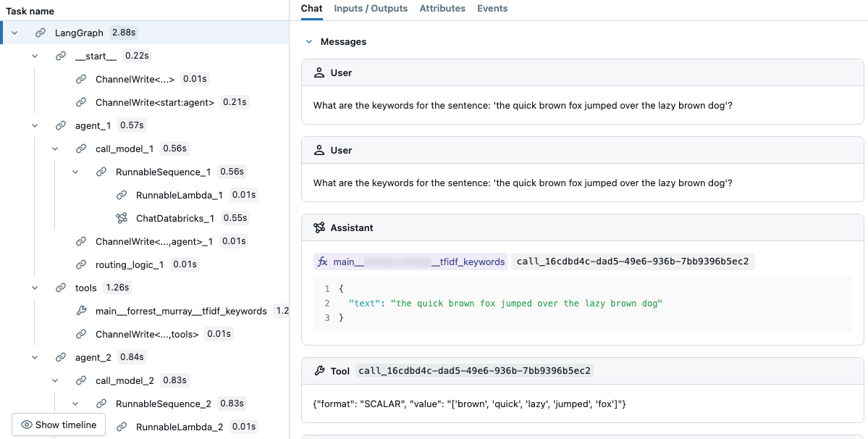Click the chain icon beside RunnableLambda_1
868x439 pixels.
coord(122,194)
